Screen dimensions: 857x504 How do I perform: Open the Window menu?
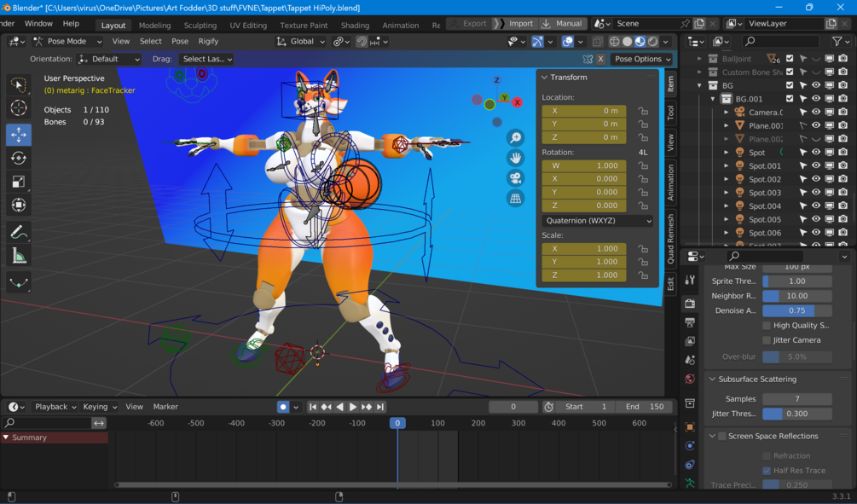38,24
